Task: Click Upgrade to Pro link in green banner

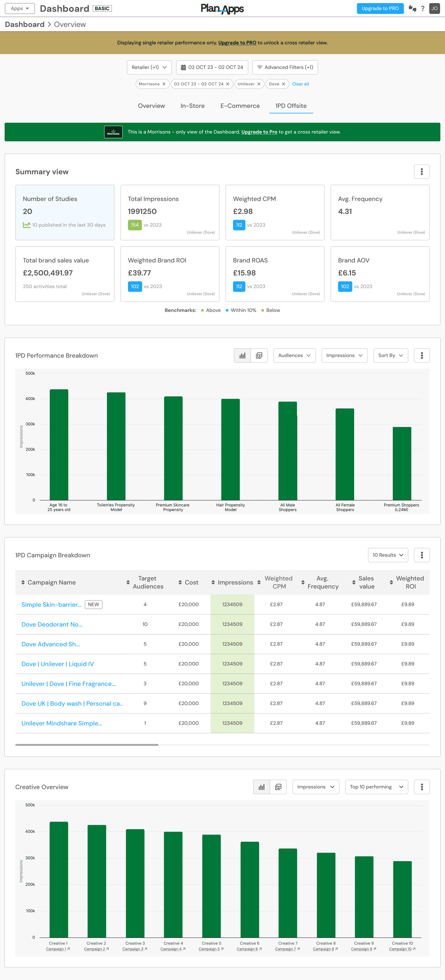Action: click(x=259, y=132)
